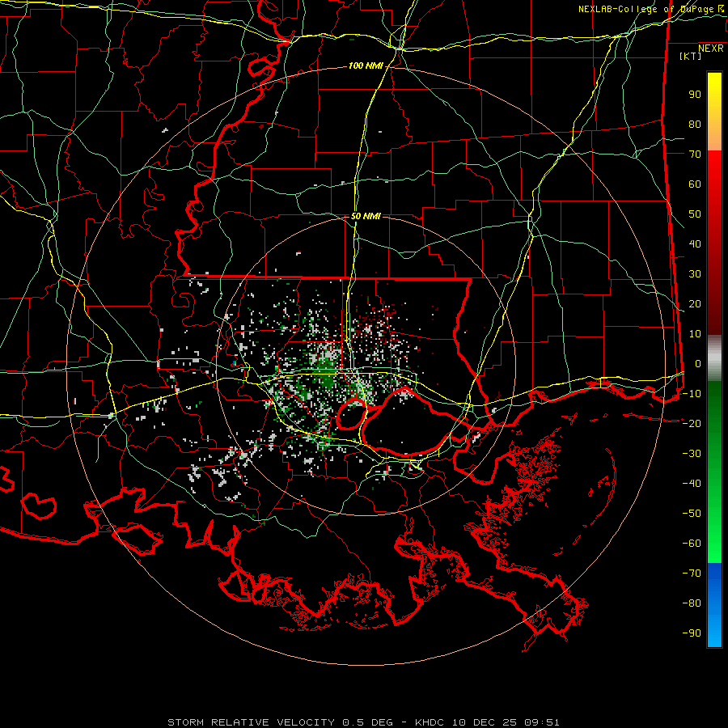This screenshot has width=728, height=728.
Task: Click the 10 value on the velocity scale
Action: click(x=695, y=334)
